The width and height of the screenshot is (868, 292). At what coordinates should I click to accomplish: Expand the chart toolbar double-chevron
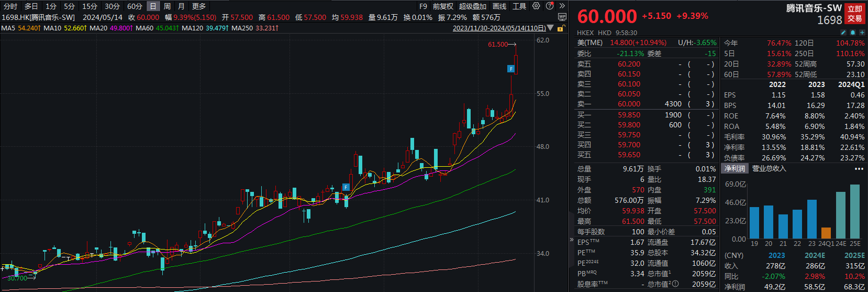pyautogui.click(x=562, y=6)
